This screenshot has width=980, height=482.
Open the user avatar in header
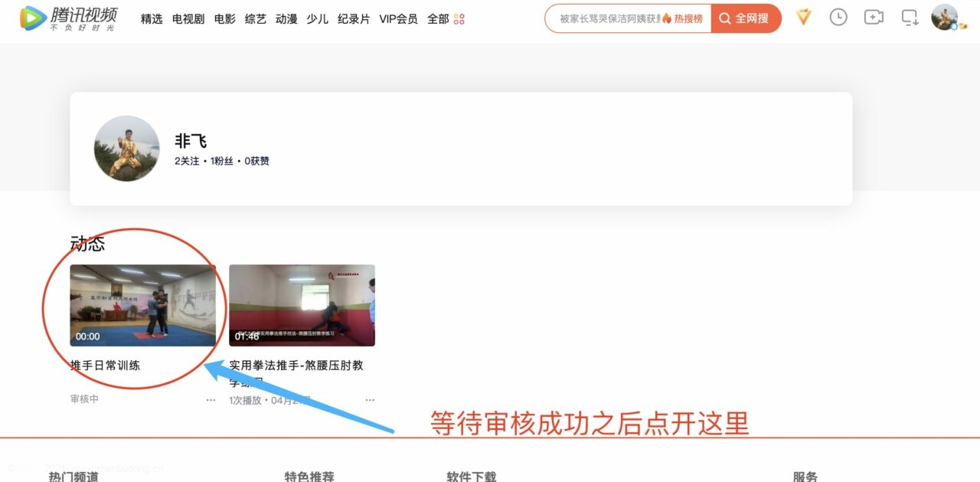pyautogui.click(x=945, y=17)
